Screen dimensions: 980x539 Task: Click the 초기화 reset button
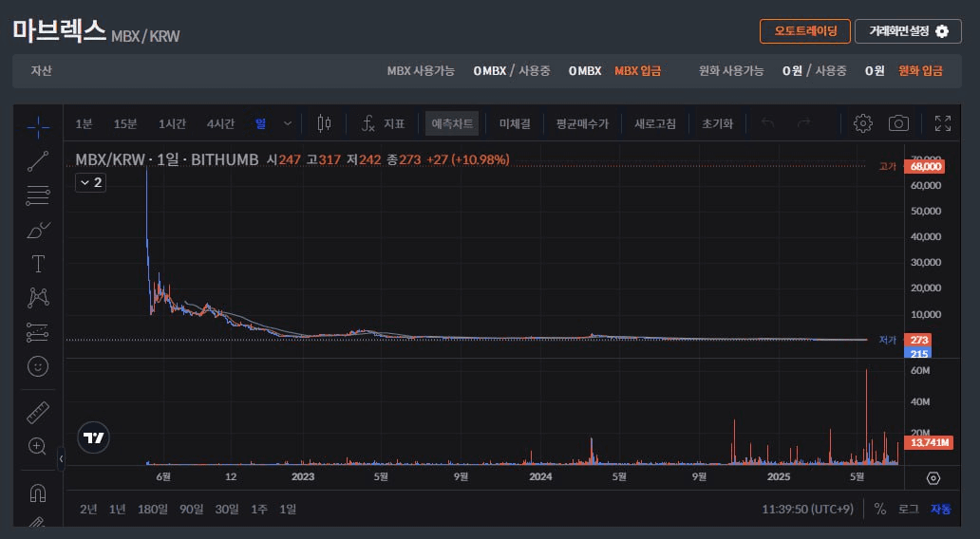pos(718,123)
